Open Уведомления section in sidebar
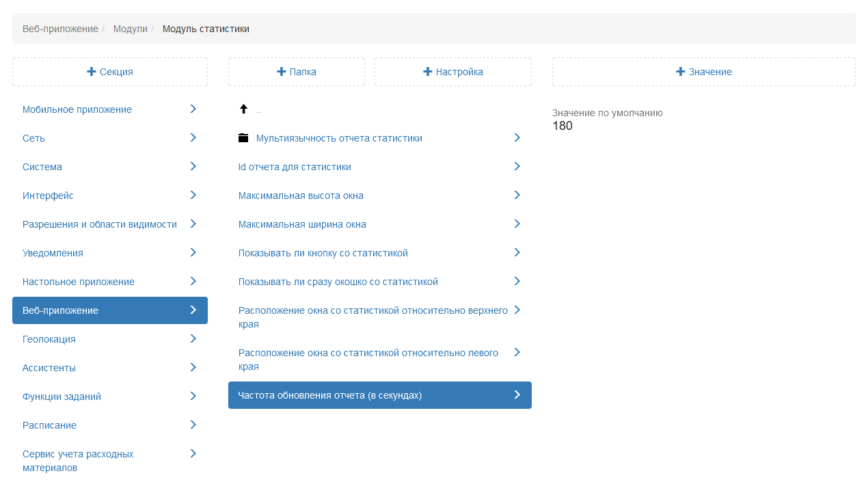This screenshot has width=868, height=495. coord(53,253)
